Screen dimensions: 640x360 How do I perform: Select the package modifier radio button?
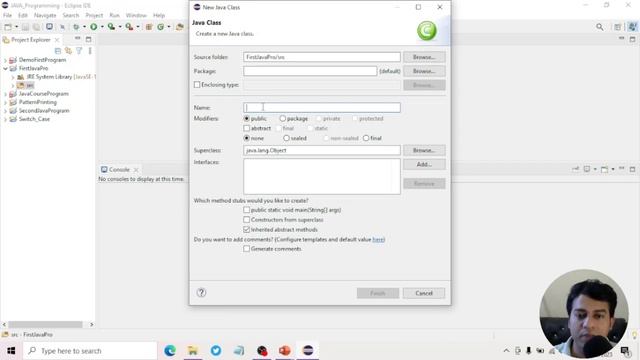pos(282,119)
